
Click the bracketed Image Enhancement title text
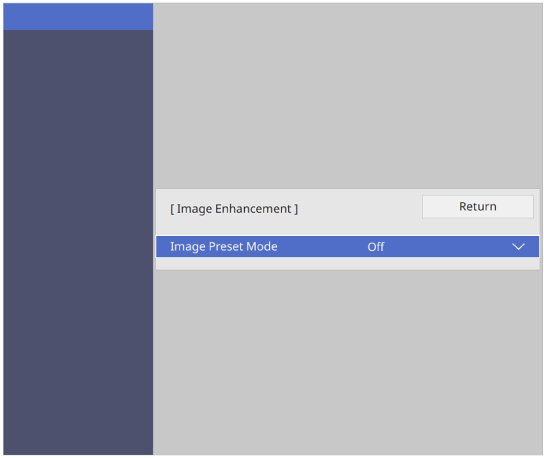pyautogui.click(x=234, y=209)
